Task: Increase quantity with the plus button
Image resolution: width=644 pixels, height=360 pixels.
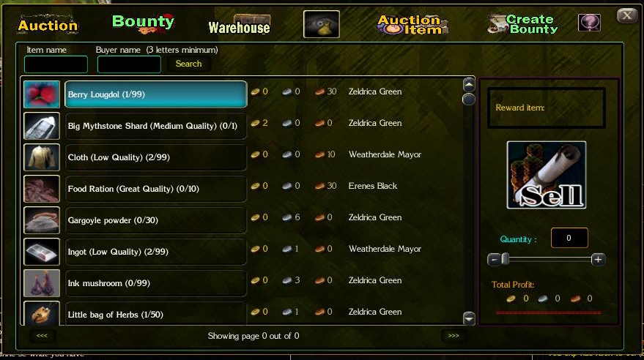Action: click(598, 260)
